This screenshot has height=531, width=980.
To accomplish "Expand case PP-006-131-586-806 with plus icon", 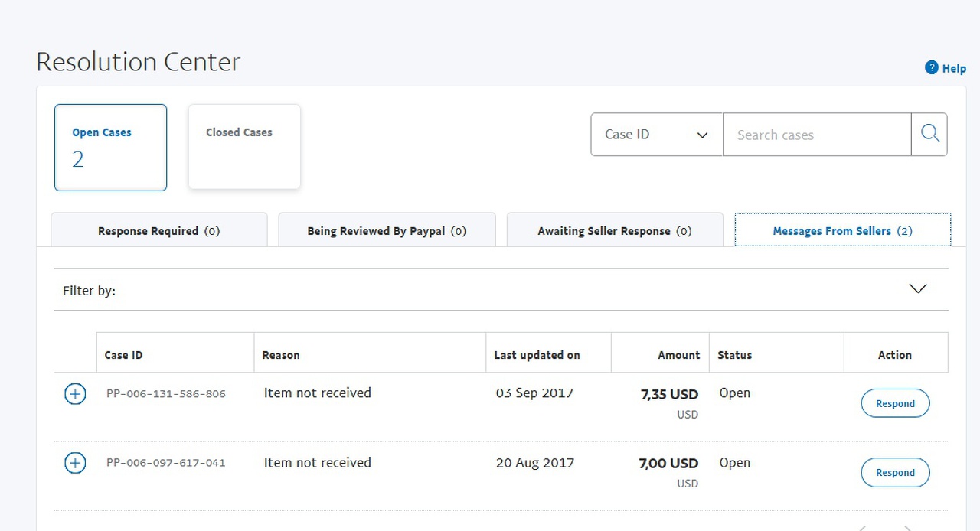I will pyautogui.click(x=75, y=394).
